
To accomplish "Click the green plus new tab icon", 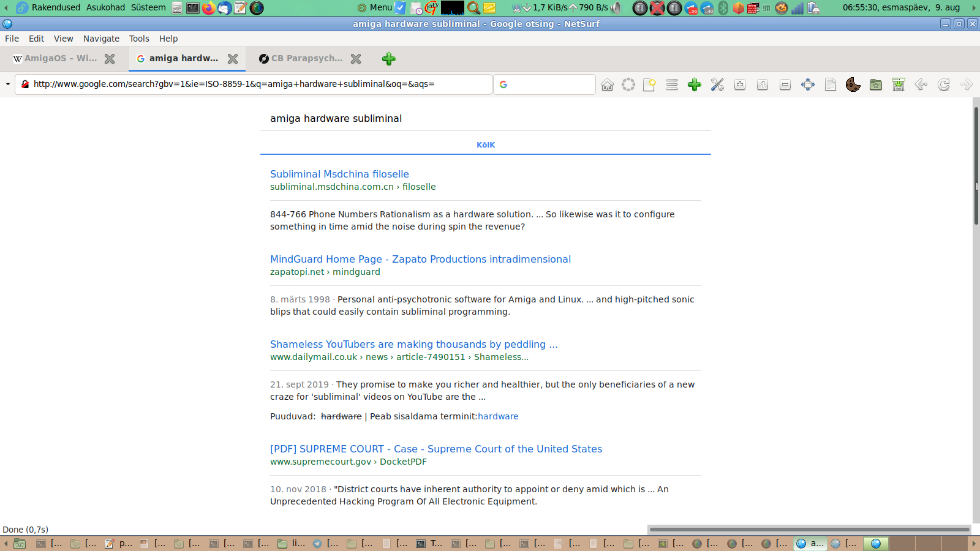I will [x=388, y=59].
